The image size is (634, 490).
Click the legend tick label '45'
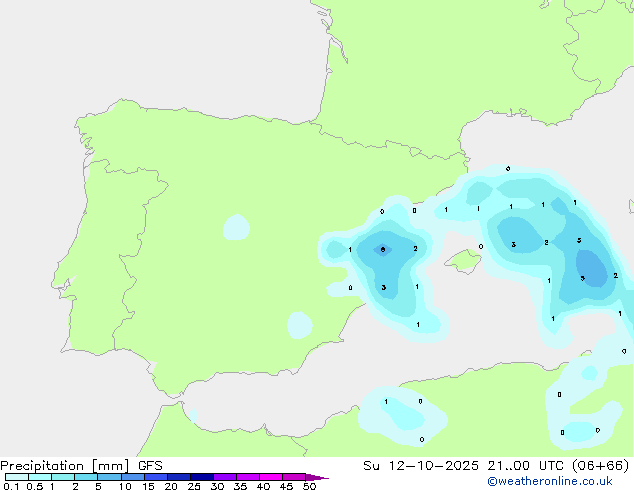(x=286, y=486)
